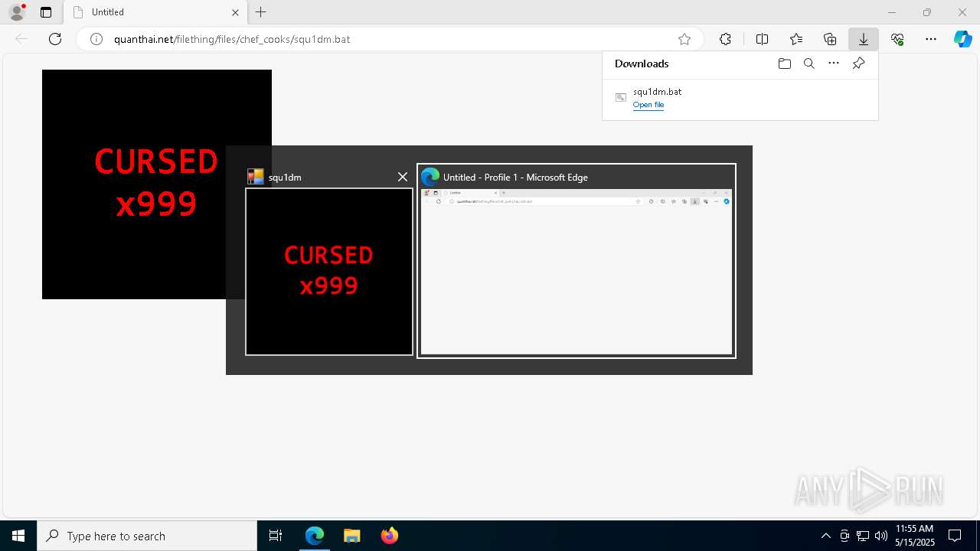
Task: Select squ1dm.bat download entry name
Action: click(657, 92)
